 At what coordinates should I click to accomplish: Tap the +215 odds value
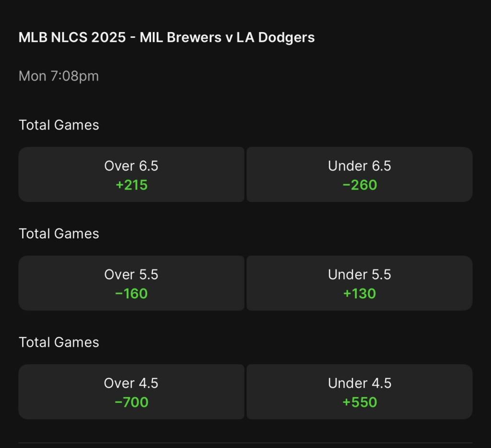click(131, 185)
